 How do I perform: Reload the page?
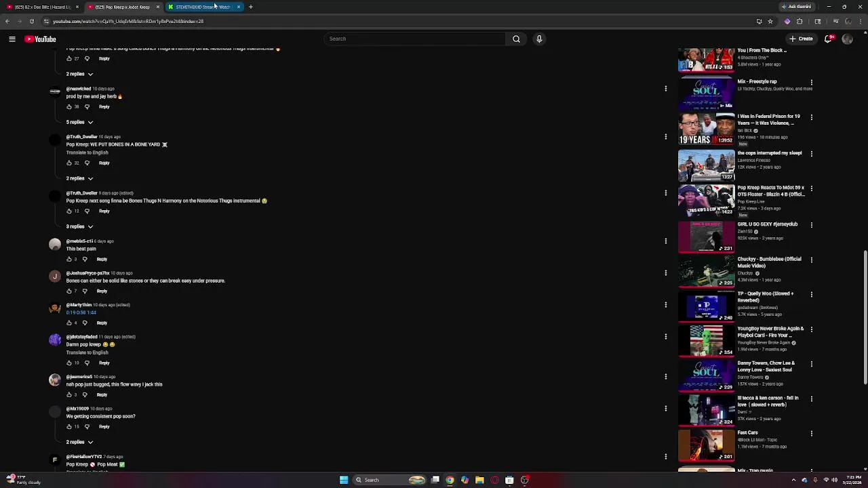click(x=31, y=21)
